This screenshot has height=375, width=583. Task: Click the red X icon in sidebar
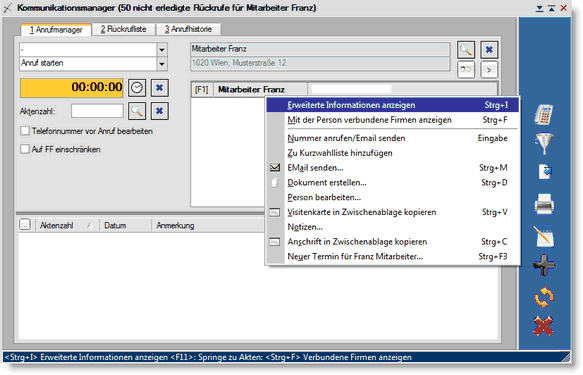[544, 326]
